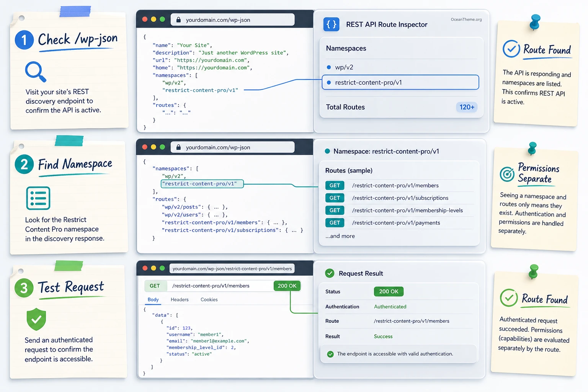
Task: Open the GET method selector in the request bar
Action: coord(155,286)
